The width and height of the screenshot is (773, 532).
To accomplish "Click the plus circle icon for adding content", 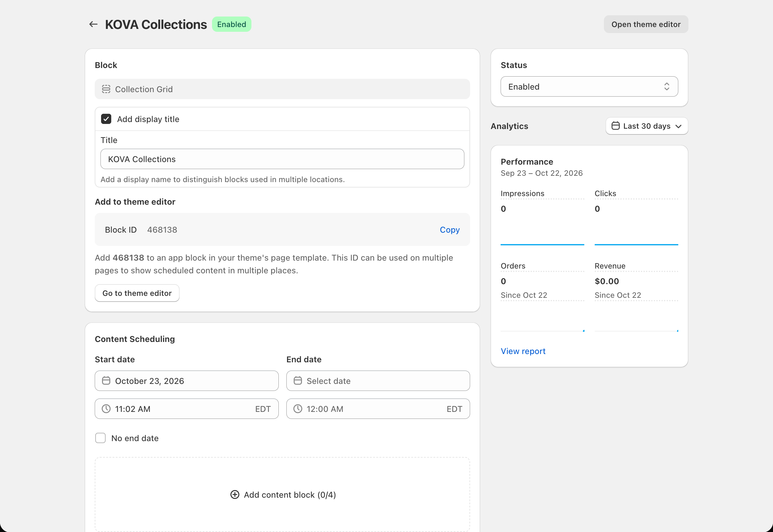I will (x=235, y=495).
